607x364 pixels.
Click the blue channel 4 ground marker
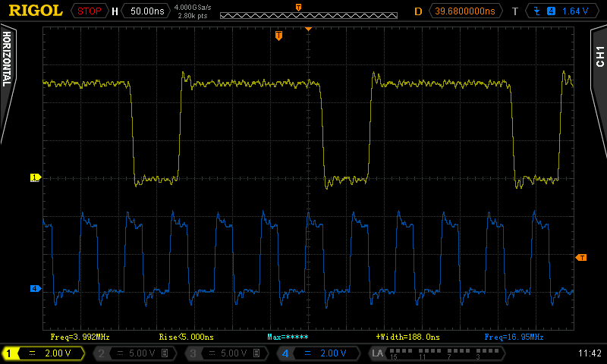click(x=36, y=289)
